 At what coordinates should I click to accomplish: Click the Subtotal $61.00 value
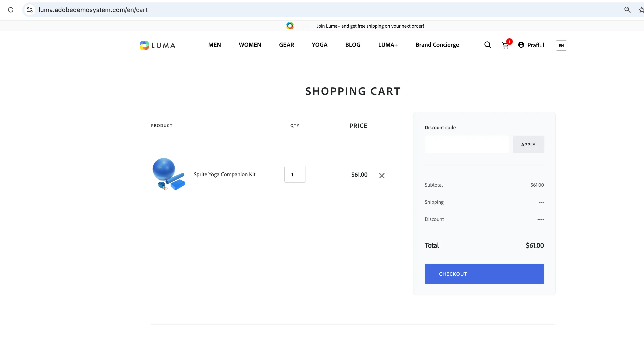click(x=537, y=185)
